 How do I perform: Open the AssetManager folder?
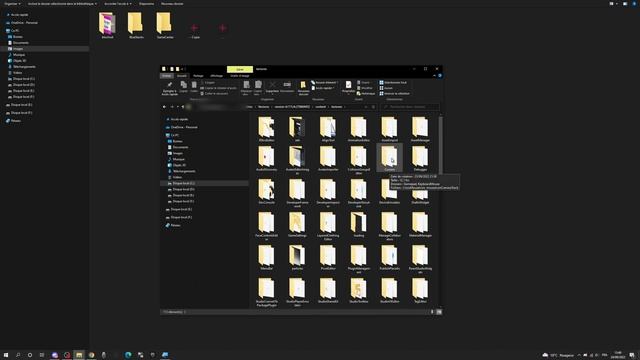tap(420, 129)
